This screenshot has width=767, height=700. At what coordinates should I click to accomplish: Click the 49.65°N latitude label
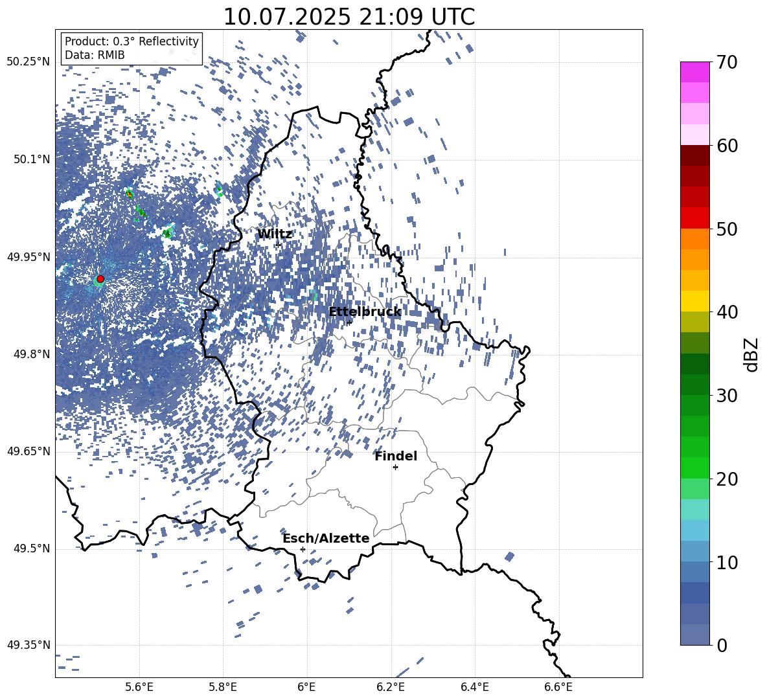[x=29, y=451]
